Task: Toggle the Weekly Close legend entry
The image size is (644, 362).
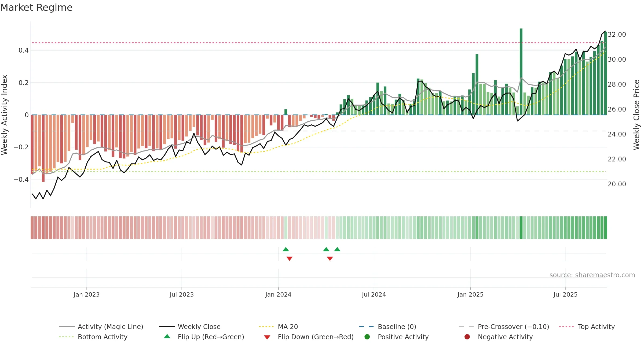Action: pos(190,327)
